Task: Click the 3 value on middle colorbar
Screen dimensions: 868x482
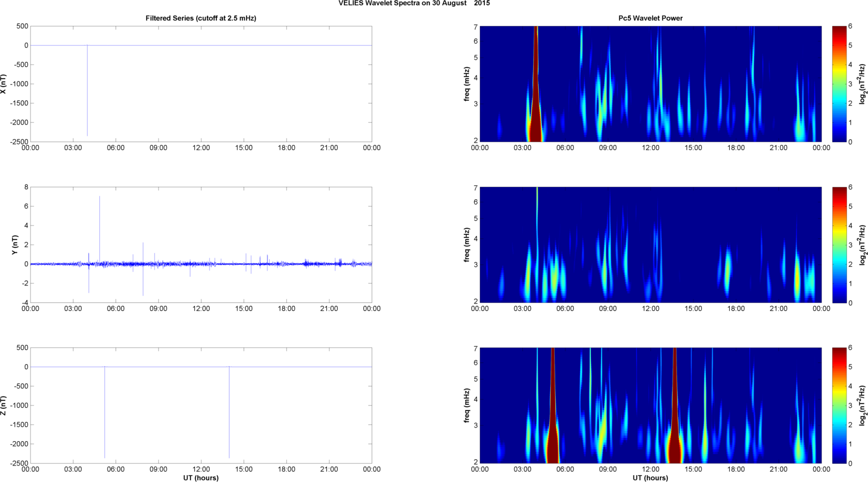Action: (850, 245)
